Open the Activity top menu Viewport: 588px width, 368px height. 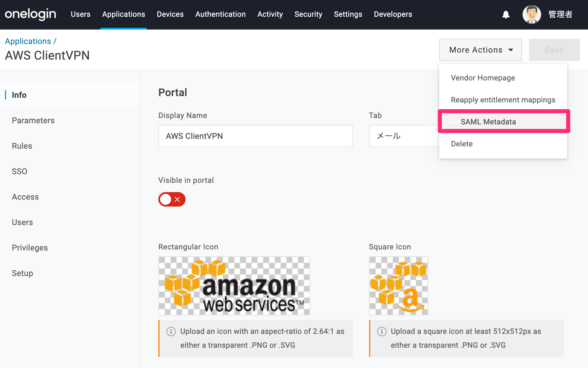[270, 14]
